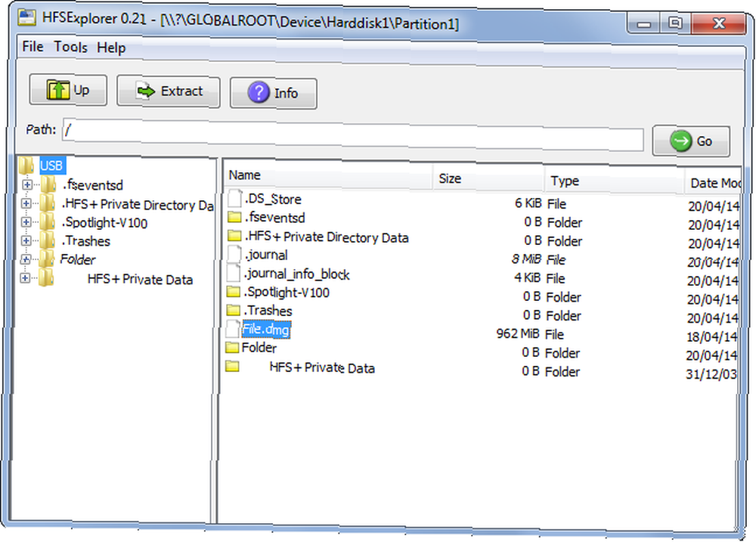Click the Extract button

coord(169,91)
